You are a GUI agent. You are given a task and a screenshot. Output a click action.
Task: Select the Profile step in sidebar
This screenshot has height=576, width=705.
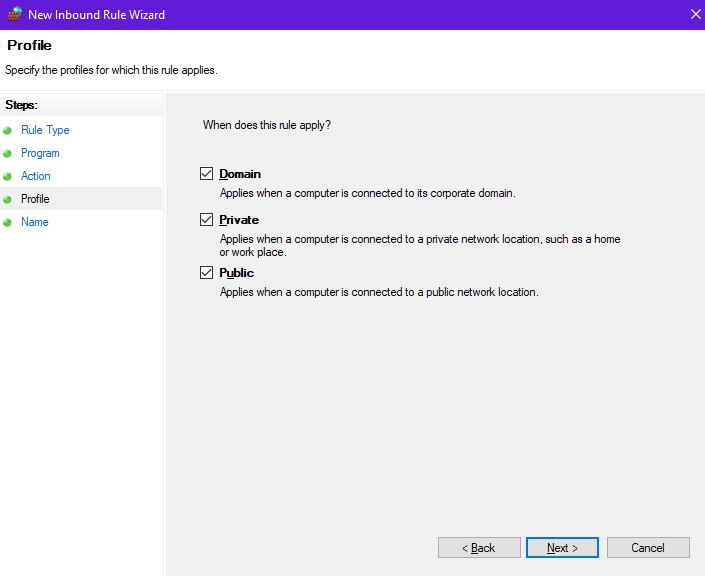tap(35, 199)
